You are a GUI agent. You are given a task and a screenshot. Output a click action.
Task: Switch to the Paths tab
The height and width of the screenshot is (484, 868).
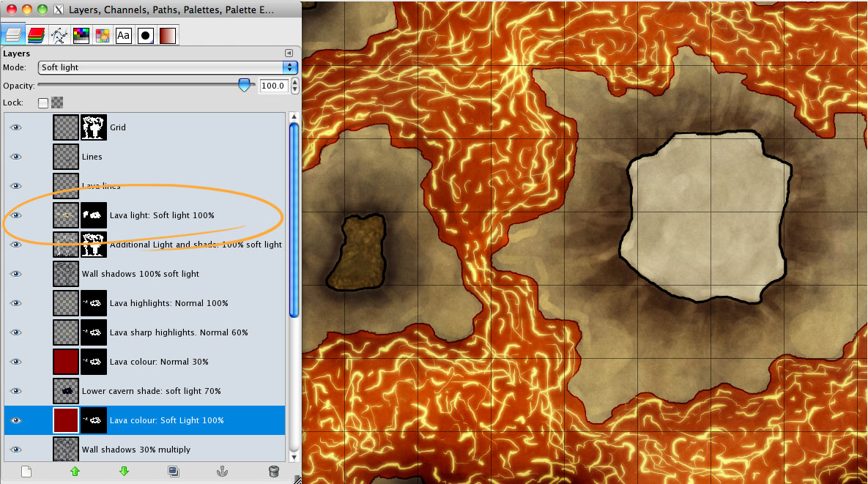[59, 34]
